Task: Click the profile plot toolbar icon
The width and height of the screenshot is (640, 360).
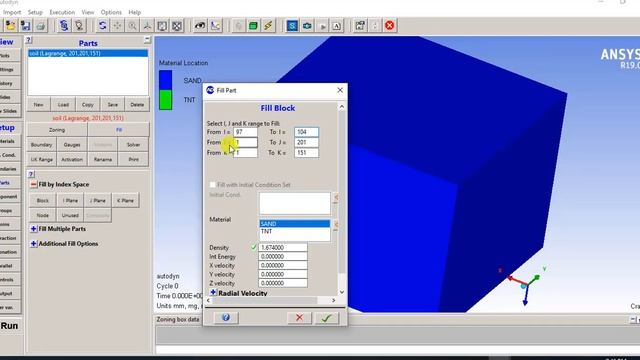Action: tap(215, 26)
